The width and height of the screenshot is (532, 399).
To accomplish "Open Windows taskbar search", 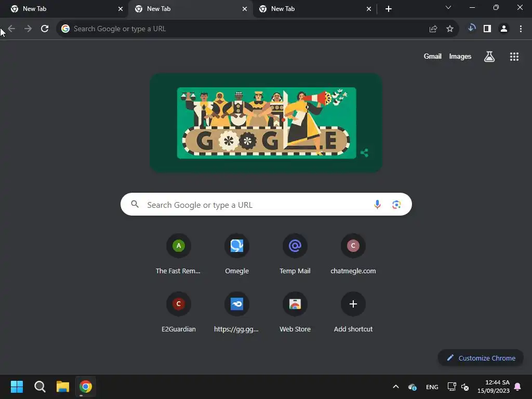I will tap(39, 387).
